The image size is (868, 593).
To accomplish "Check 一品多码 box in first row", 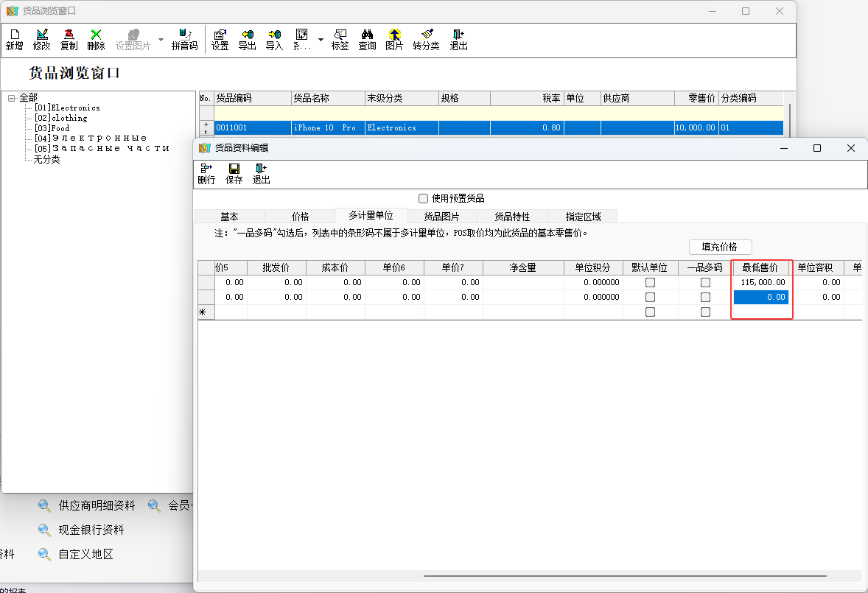I will pyautogui.click(x=705, y=282).
